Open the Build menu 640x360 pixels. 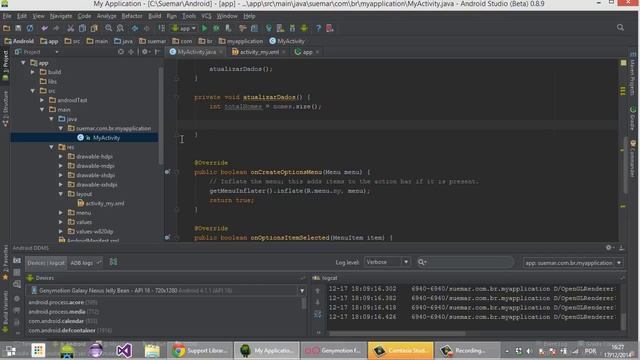155,16
